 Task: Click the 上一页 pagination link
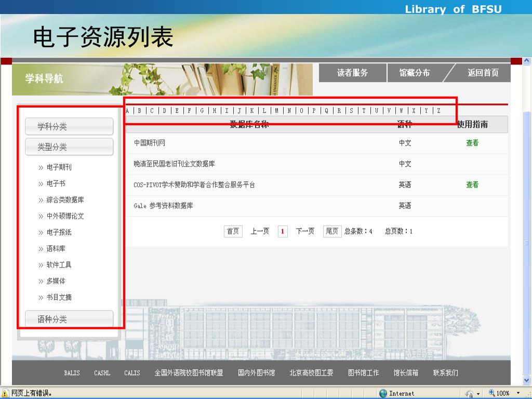click(x=260, y=231)
